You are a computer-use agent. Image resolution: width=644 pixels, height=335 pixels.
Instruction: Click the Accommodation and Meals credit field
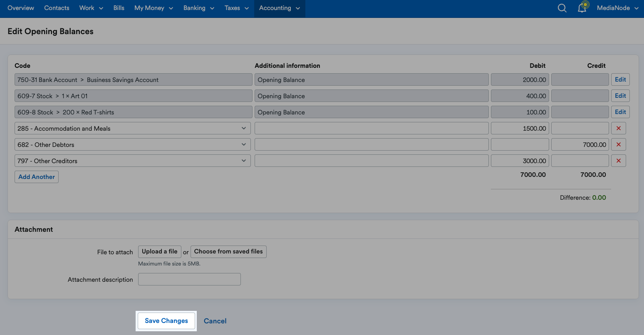[580, 128]
